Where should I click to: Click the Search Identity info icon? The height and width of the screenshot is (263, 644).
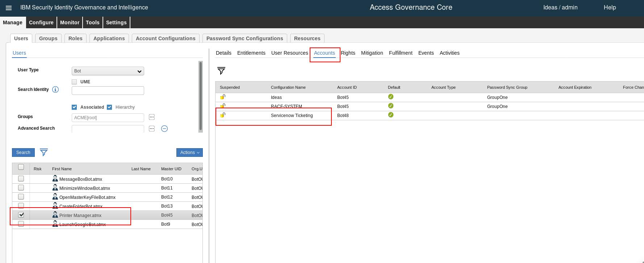tap(55, 89)
